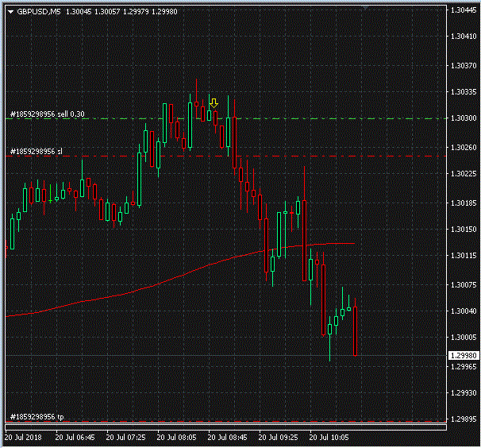Select the sell 0.30 order line label
The image size is (481, 448).
click(x=48, y=114)
